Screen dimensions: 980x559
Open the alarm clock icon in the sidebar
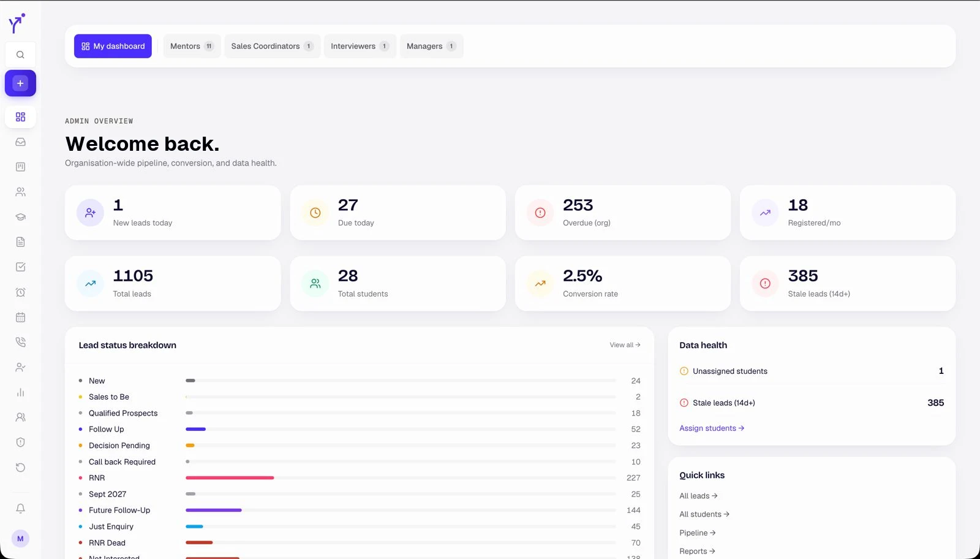[x=20, y=292]
